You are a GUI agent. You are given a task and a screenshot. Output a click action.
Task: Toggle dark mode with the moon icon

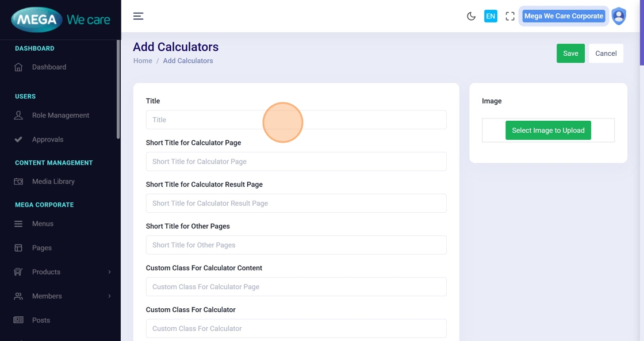click(471, 16)
